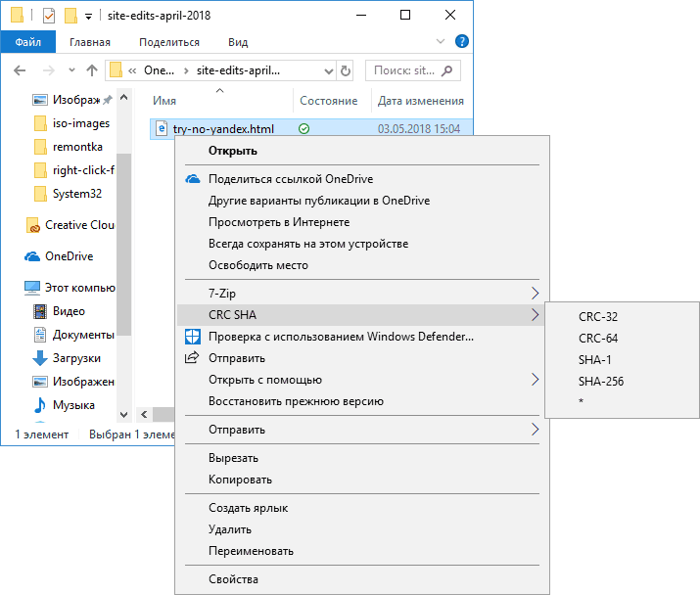Choose Открыть from the context menu

pyautogui.click(x=362, y=151)
